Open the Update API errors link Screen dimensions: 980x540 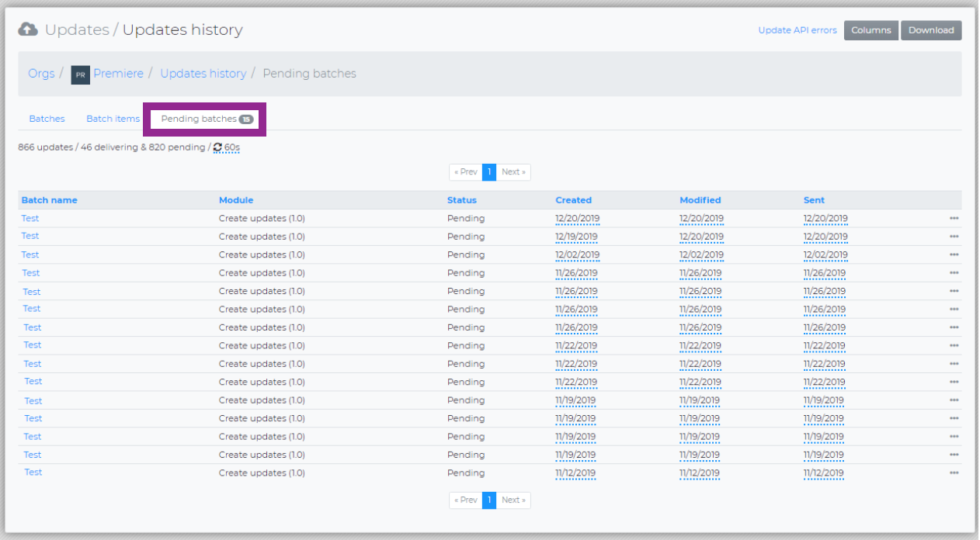797,30
